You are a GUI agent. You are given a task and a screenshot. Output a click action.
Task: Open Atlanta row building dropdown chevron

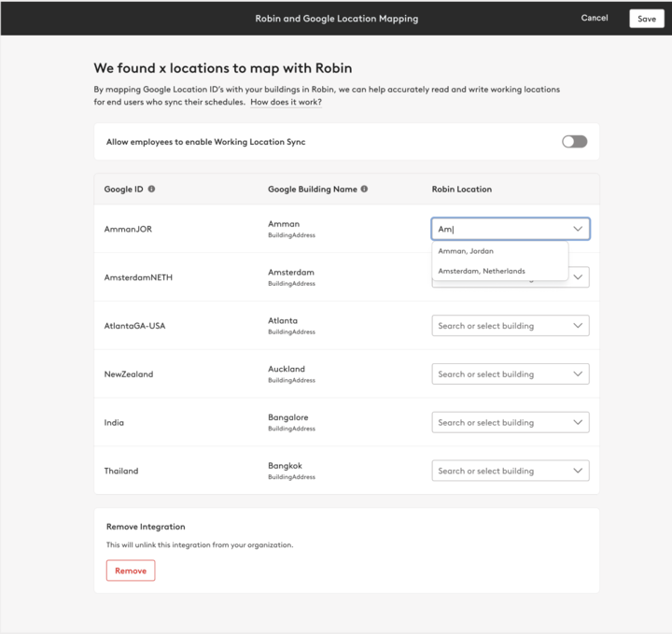pyautogui.click(x=578, y=326)
